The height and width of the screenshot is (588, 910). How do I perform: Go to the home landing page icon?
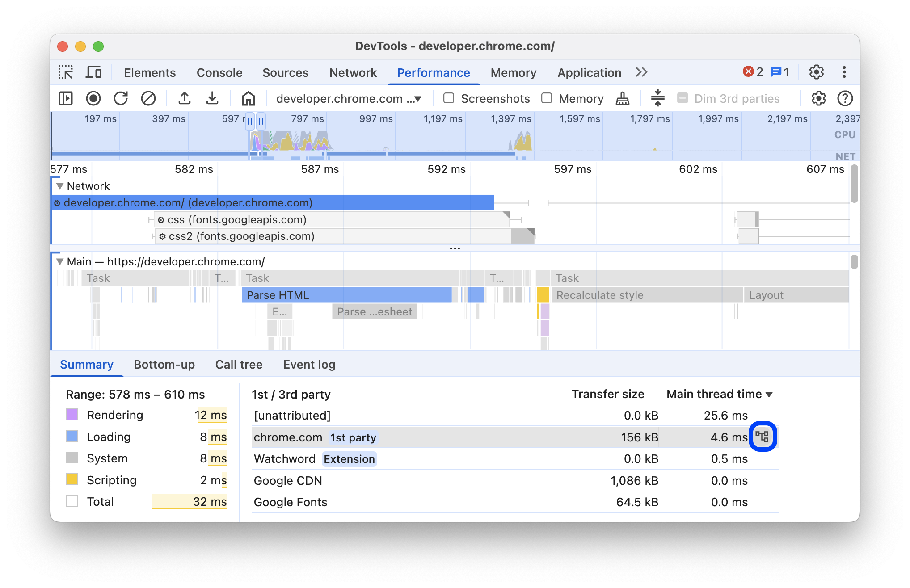[x=249, y=98]
